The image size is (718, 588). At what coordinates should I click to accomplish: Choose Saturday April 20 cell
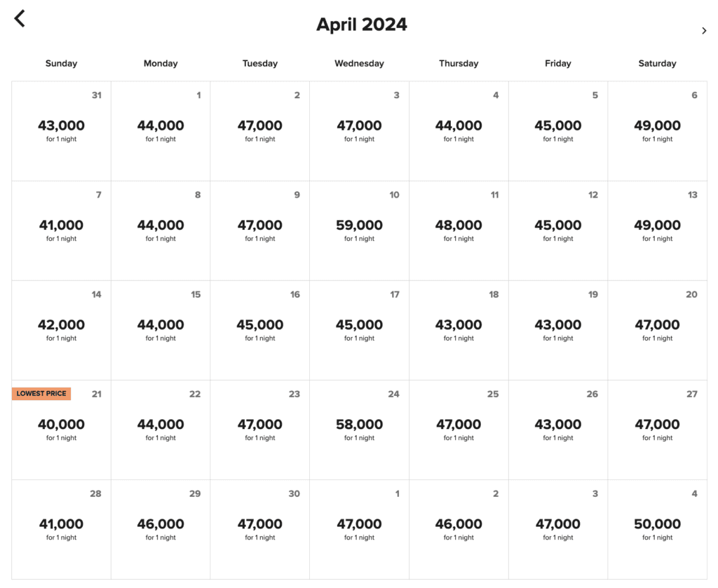point(657,329)
